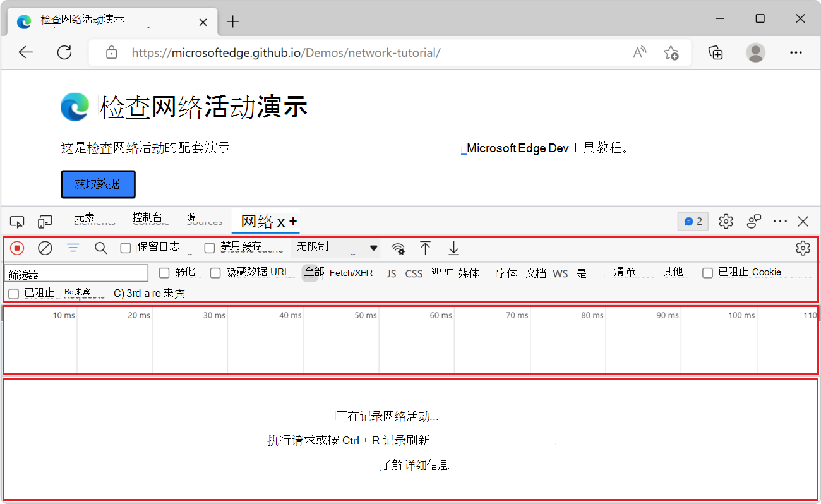Image resolution: width=821 pixels, height=504 pixels.
Task: Open browser profile avatar
Action: (x=756, y=52)
